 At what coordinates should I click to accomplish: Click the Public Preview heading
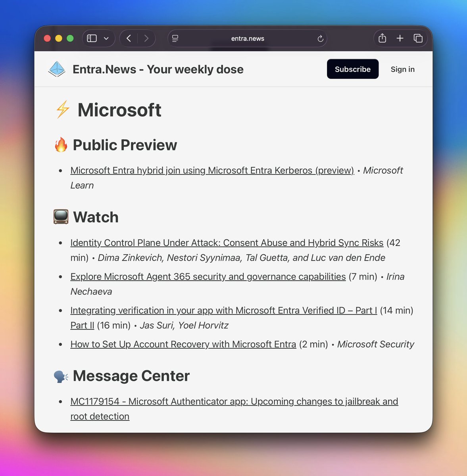click(125, 145)
